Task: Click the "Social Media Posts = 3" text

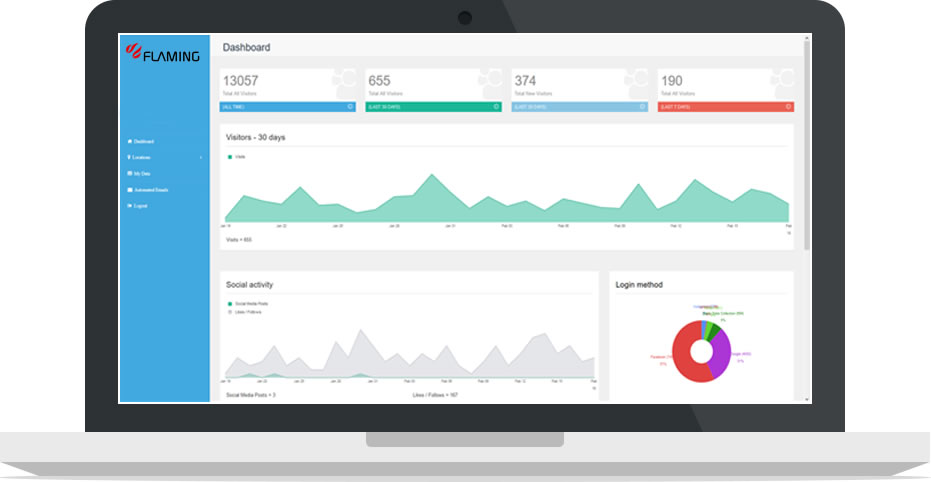Action: pos(251,395)
